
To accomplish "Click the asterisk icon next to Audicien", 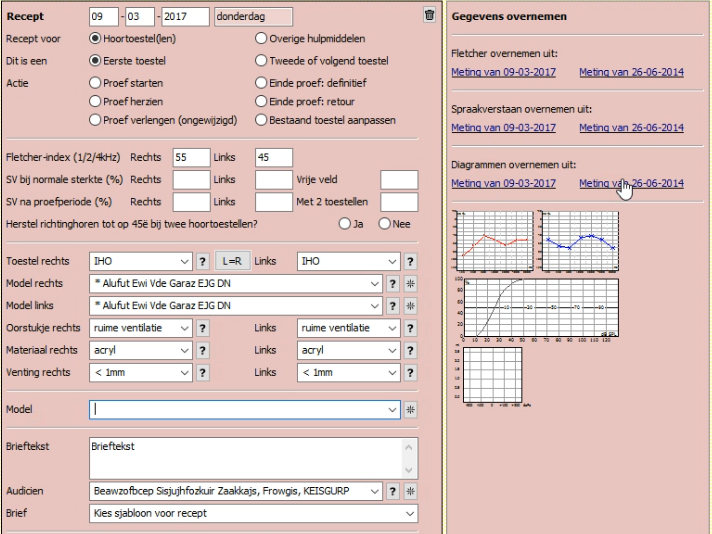I will tap(410, 491).
